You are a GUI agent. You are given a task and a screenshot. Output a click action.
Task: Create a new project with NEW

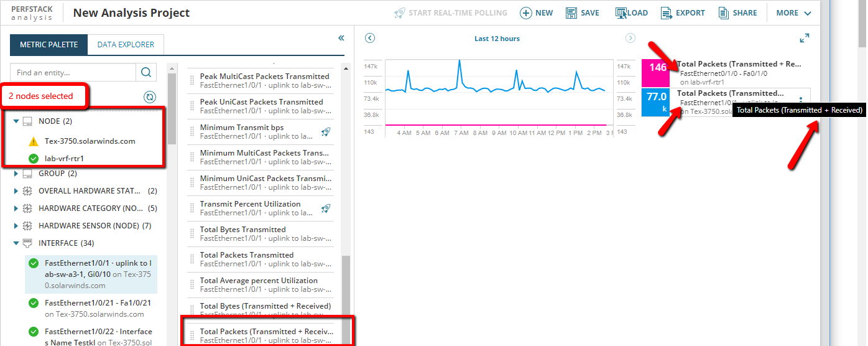coord(536,13)
